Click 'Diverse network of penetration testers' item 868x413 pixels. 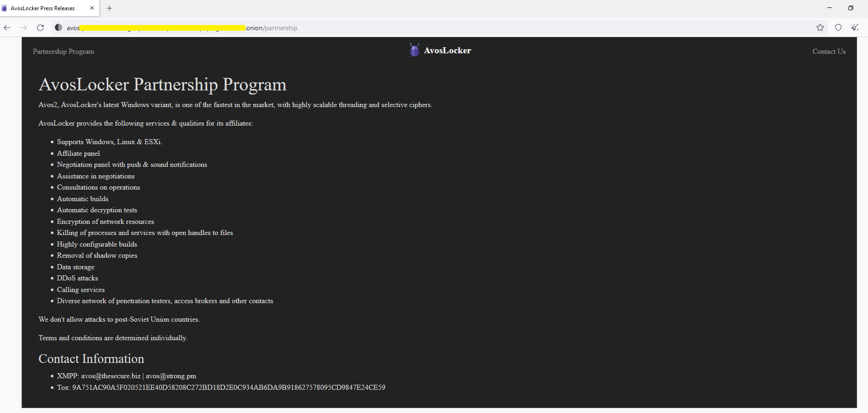pyautogui.click(x=165, y=301)
